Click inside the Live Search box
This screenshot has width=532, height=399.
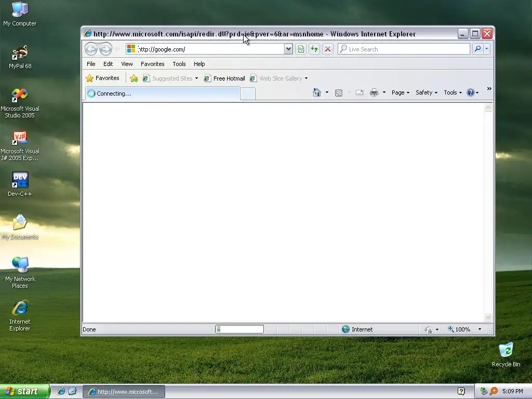pos(404,49)
